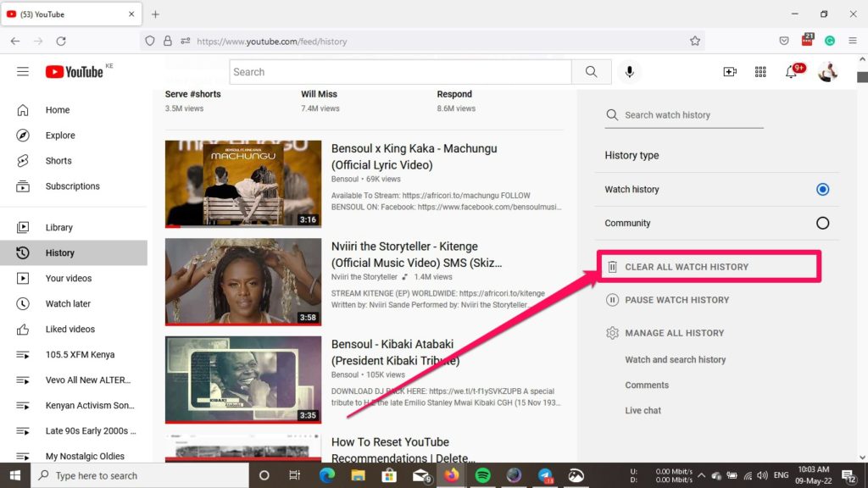The height and width of the screenshot is (488, 868).
Task: Click the search magnifier button
Action: [591, 72]
